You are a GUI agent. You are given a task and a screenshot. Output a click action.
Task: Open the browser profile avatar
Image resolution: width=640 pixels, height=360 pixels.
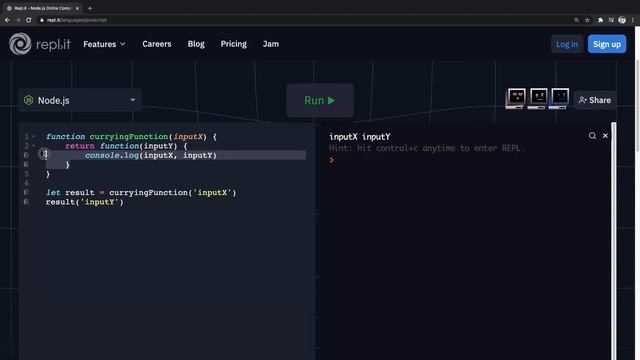coord(622,20)
